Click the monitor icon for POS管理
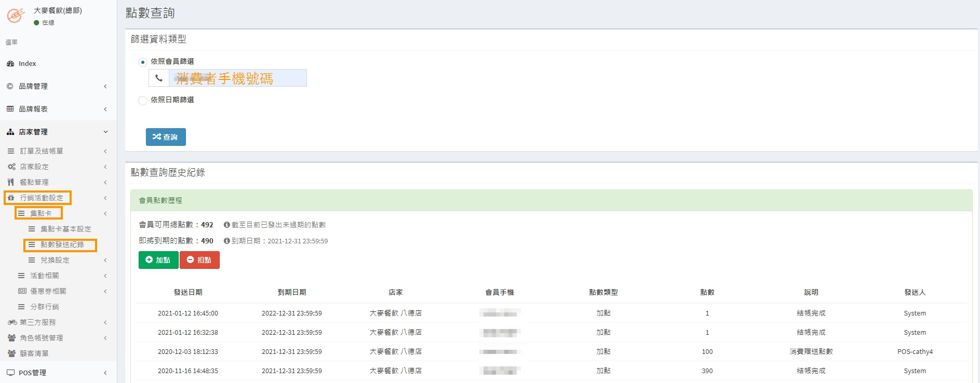Image resolution: width=980 pixels, height=383 pixels. (10, 373)
